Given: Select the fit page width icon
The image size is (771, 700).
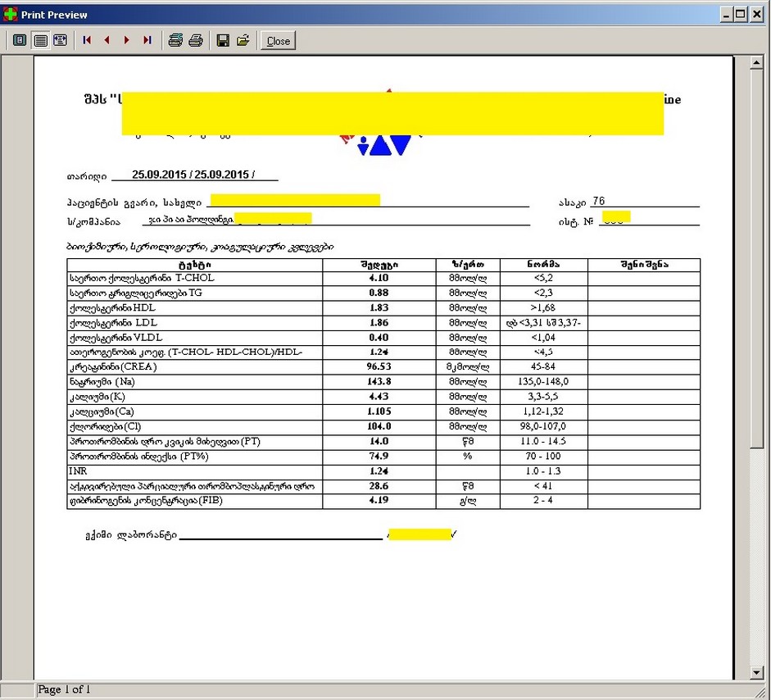Looking at the screenshot, I should tap(61, 40).
